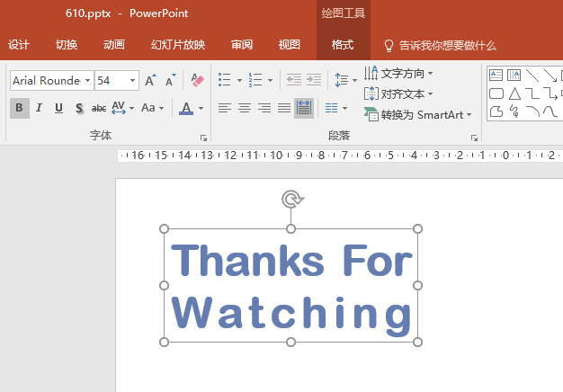
Task: Open bullet list style dropdown arrow
Action: [239, 80]
